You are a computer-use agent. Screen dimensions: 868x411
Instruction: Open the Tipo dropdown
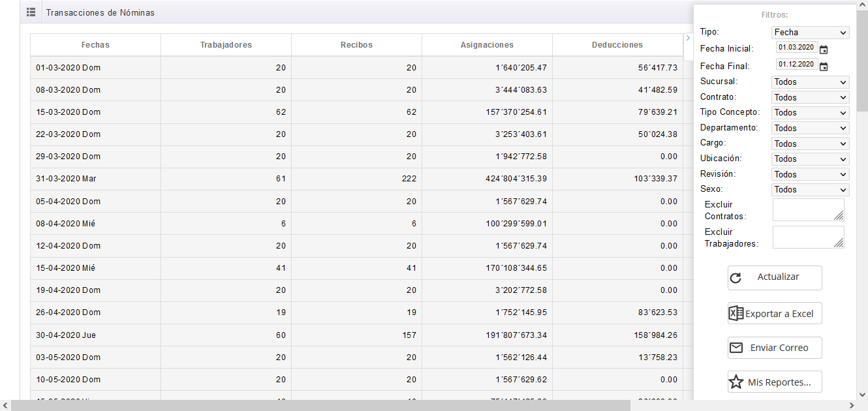[810, 33]
